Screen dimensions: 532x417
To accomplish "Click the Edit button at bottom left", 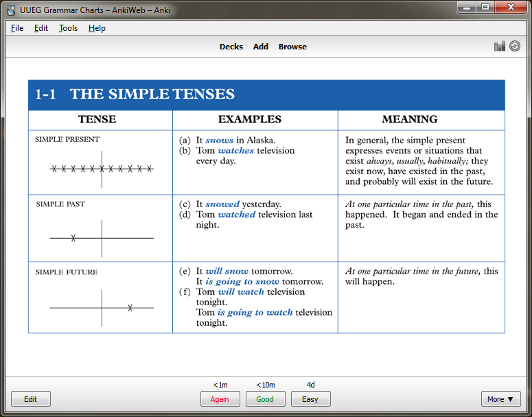I will pyautogui.click(x=30, y=399).
